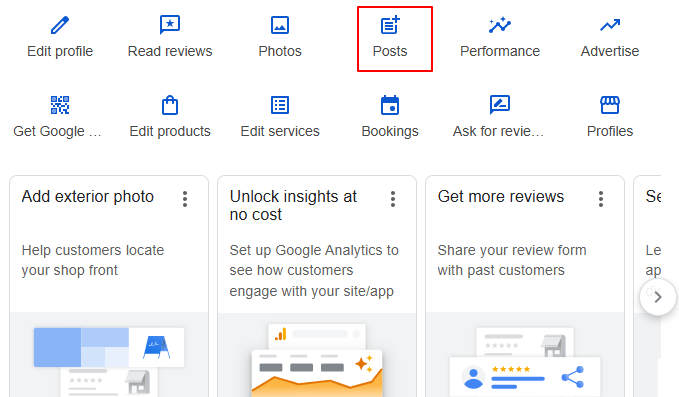
Task: Click the Get Google QR code icon
Action: [60, 105]
